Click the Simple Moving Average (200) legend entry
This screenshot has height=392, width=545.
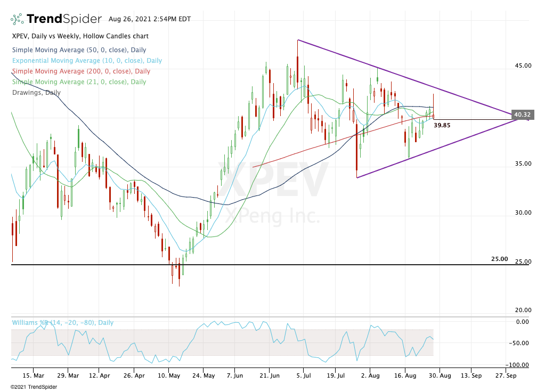click(x=81, y=71)
